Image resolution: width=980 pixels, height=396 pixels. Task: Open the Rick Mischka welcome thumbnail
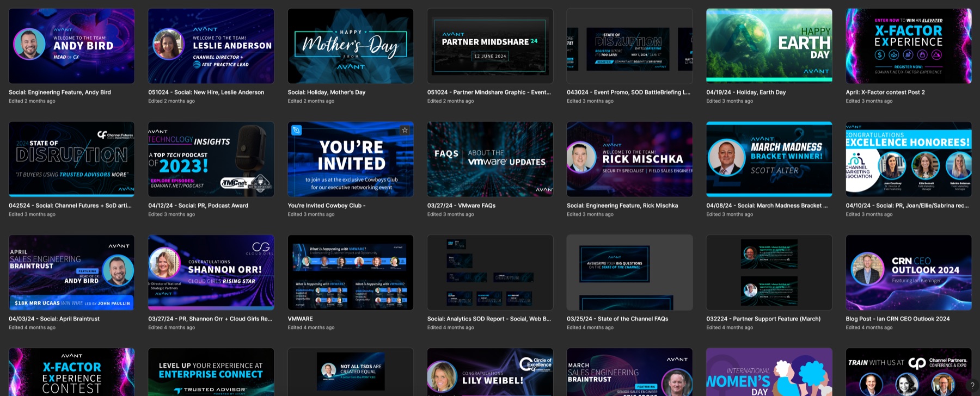(x=630, y=159)
